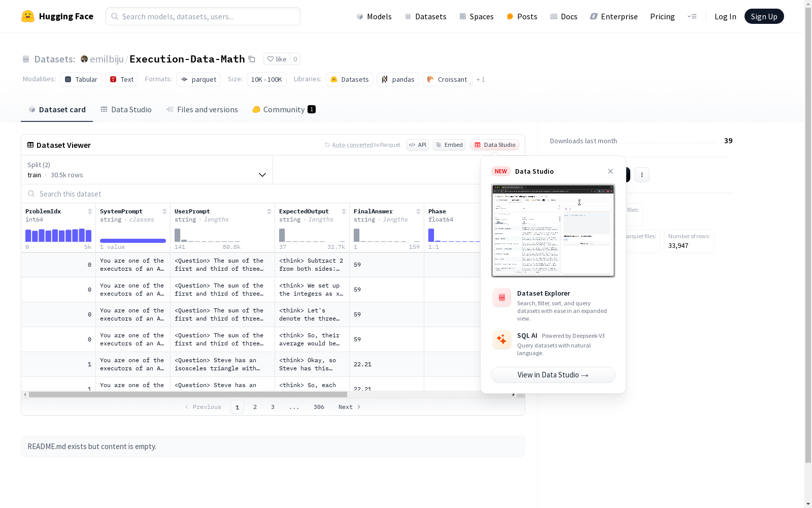Click the Data Studio preview thumbnail

tap(553, 231)
